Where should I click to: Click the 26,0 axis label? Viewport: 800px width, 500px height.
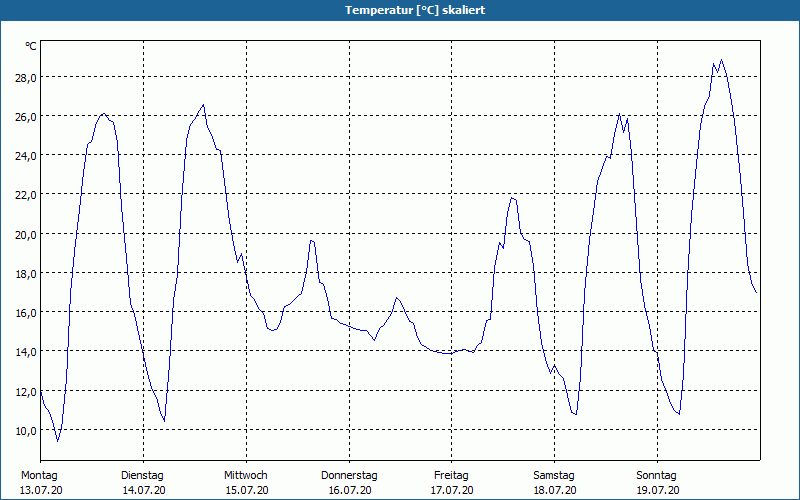[x=26, y=117]
